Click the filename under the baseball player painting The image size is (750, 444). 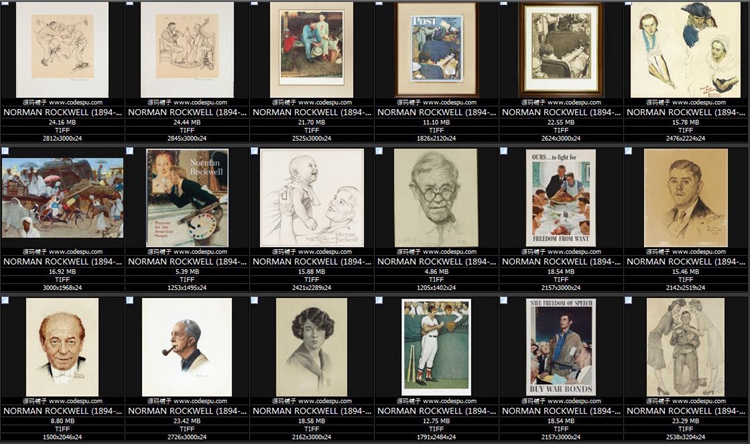436,411
